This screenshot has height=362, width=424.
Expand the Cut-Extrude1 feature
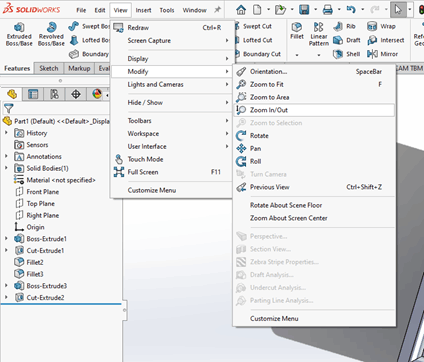(x=6, y=250)
